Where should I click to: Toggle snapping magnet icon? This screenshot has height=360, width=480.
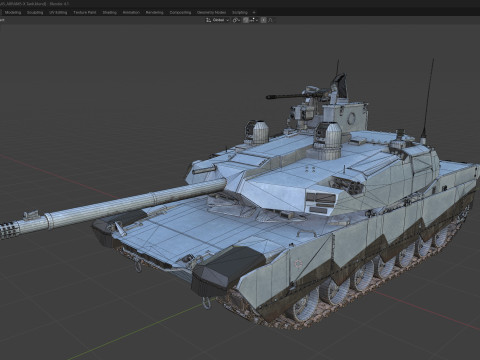click(246, 20)
